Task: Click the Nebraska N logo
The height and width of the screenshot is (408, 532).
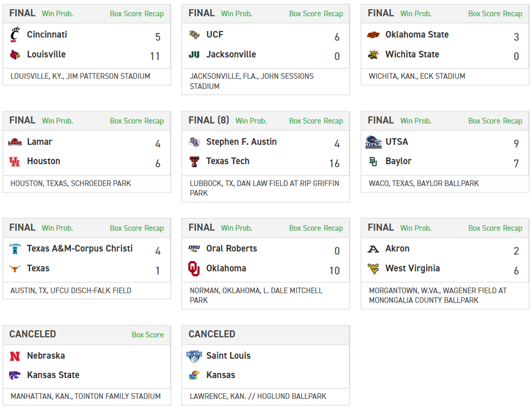Action: [x=15, y=356]
